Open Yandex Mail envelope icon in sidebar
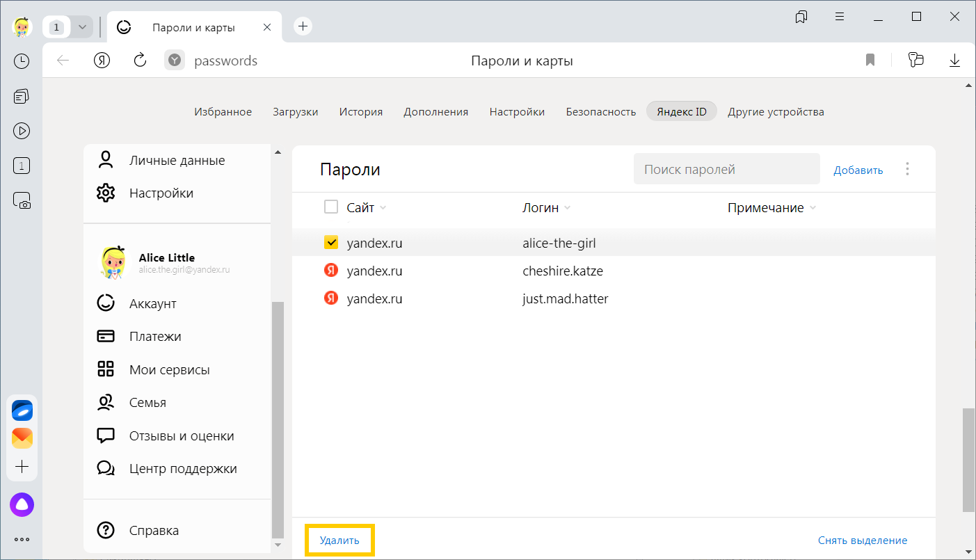 [22, 438]
